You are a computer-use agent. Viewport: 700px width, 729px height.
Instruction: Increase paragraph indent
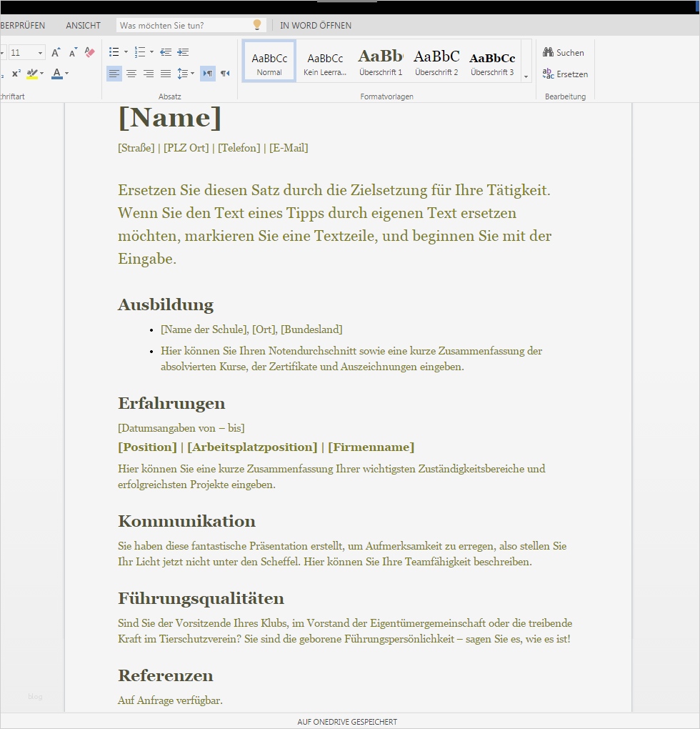point(183,52)
